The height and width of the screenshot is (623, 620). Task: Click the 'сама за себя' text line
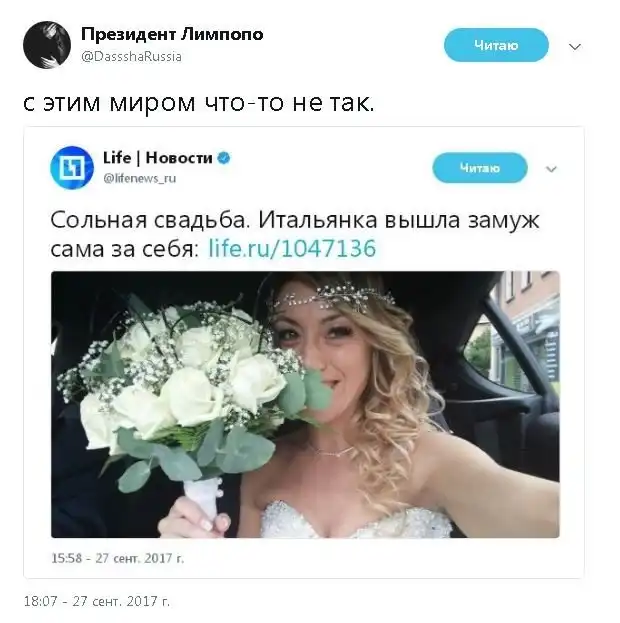coord(125,249)
